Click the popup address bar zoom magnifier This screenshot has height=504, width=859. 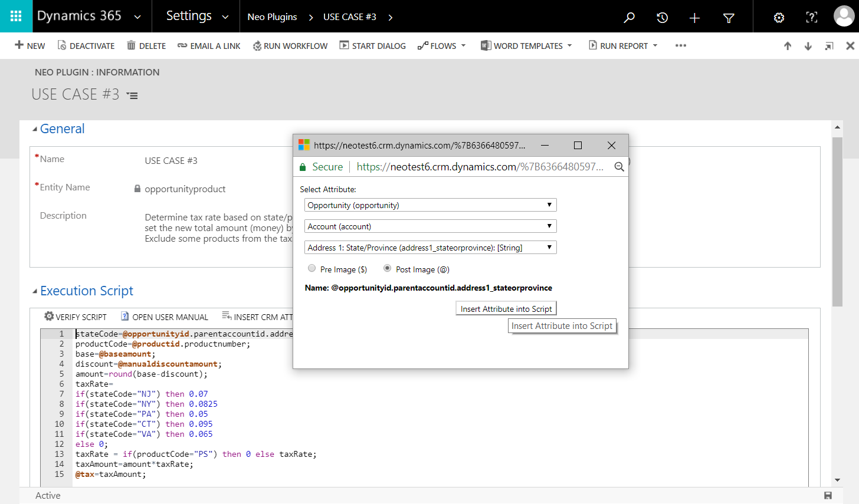[619, 167]
